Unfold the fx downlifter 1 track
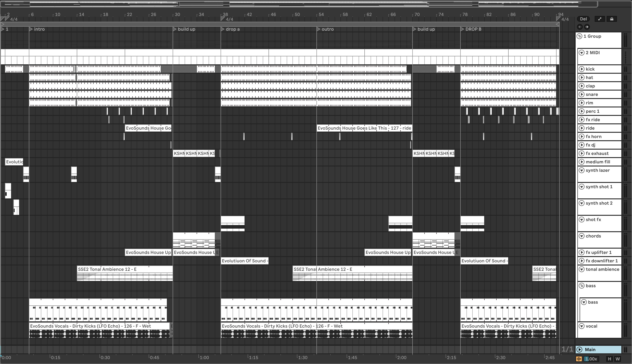This screenshot has width=632, height=364. click(x=582, y=261)
